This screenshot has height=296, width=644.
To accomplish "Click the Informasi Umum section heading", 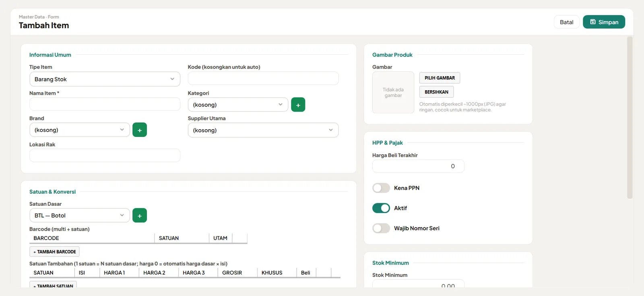I will click(x=50, y=55).
